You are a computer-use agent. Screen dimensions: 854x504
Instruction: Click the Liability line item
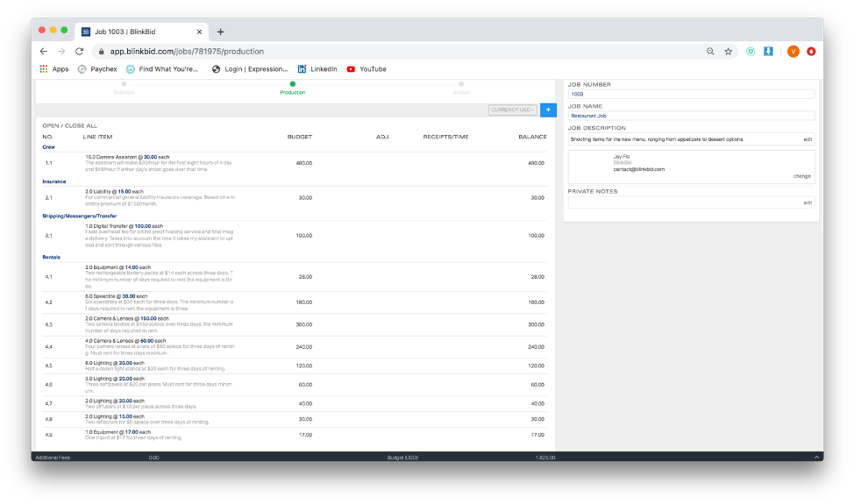pyautogui.click(x=114, y=192)
